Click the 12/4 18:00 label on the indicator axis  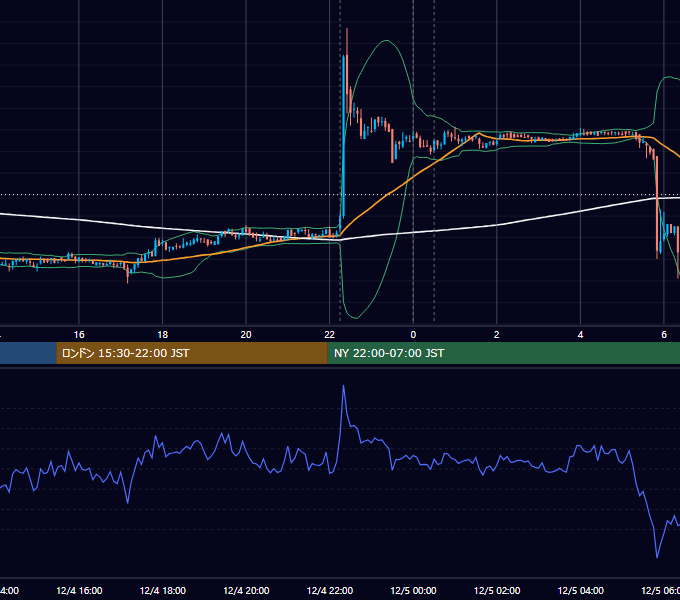coord(163,590)
